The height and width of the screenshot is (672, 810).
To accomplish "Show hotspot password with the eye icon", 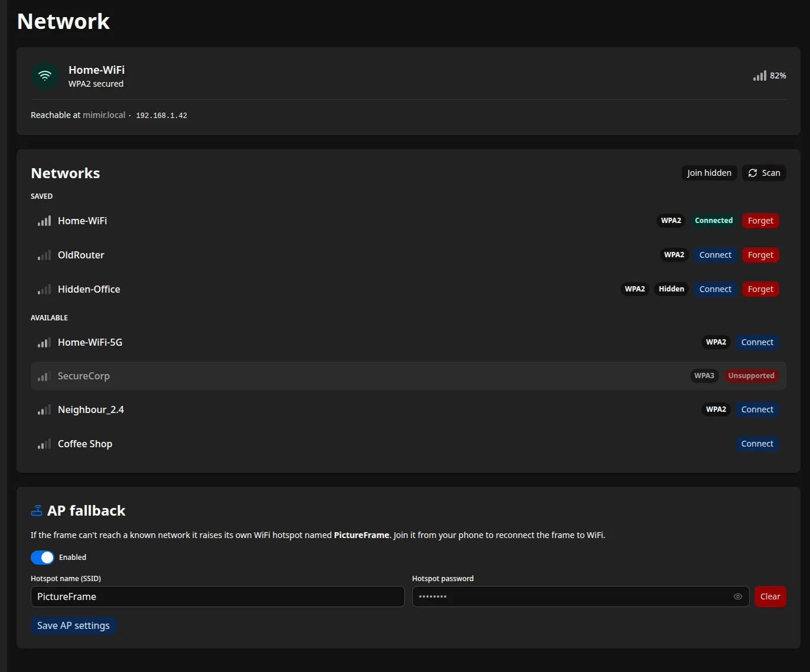I will [737, 596].
